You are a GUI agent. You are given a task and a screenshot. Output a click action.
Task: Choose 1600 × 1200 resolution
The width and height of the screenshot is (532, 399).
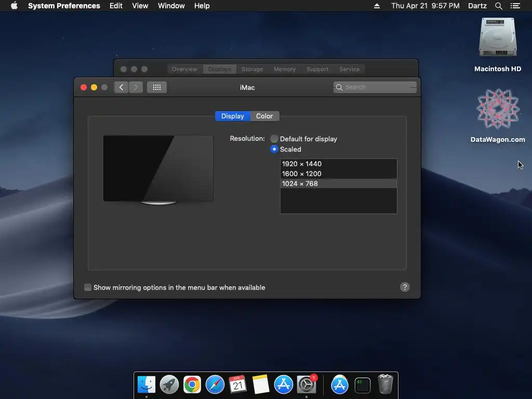click(x=339, y=174)
